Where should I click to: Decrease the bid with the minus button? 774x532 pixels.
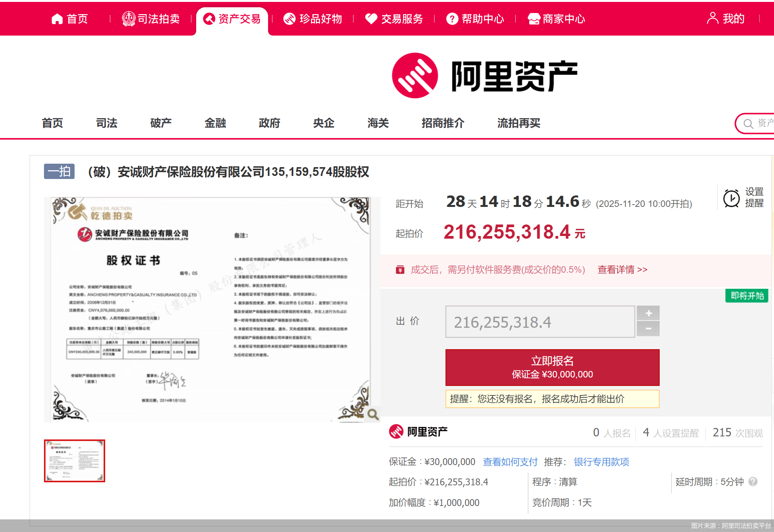point(648,329)
